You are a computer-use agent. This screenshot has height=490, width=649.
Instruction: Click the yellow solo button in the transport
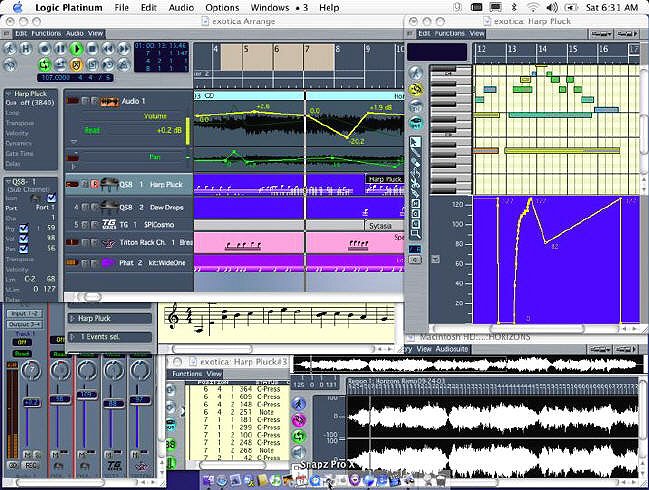[x=76, y=65]
